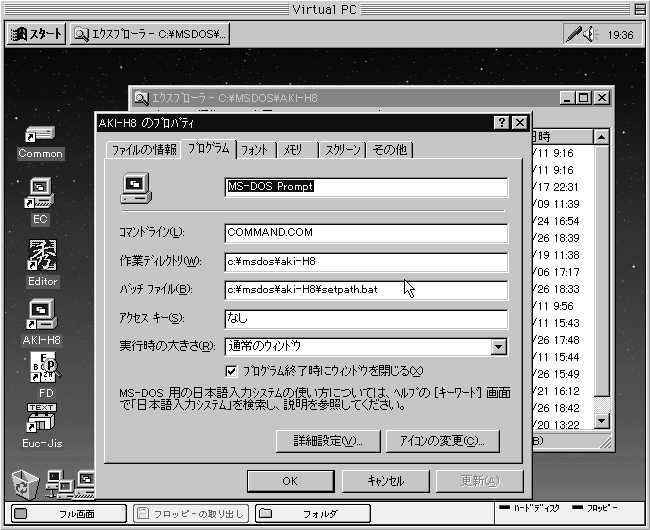Viewport: 650px width, 530px height.
Task: Click the Explorer row dated 17 22:31
Action: pos(555,187)
